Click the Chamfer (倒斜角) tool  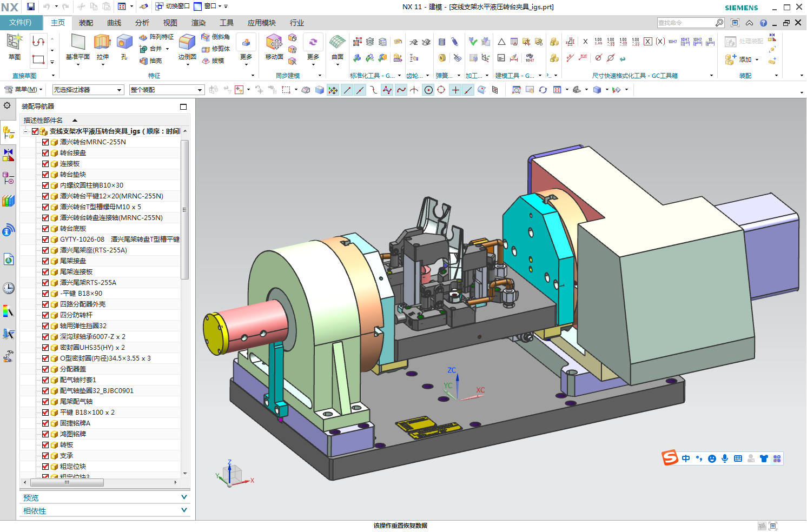click(x=215, y=37)
